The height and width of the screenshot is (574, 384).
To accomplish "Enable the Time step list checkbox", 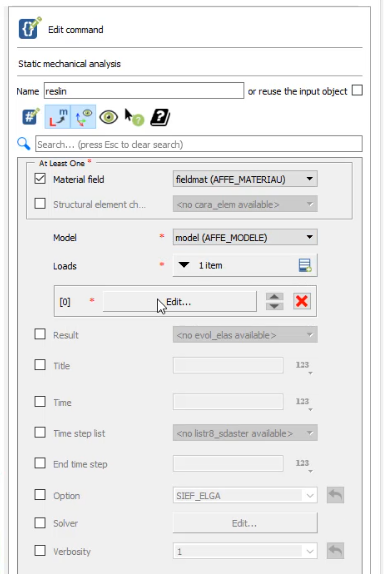I will pos(40,432).
